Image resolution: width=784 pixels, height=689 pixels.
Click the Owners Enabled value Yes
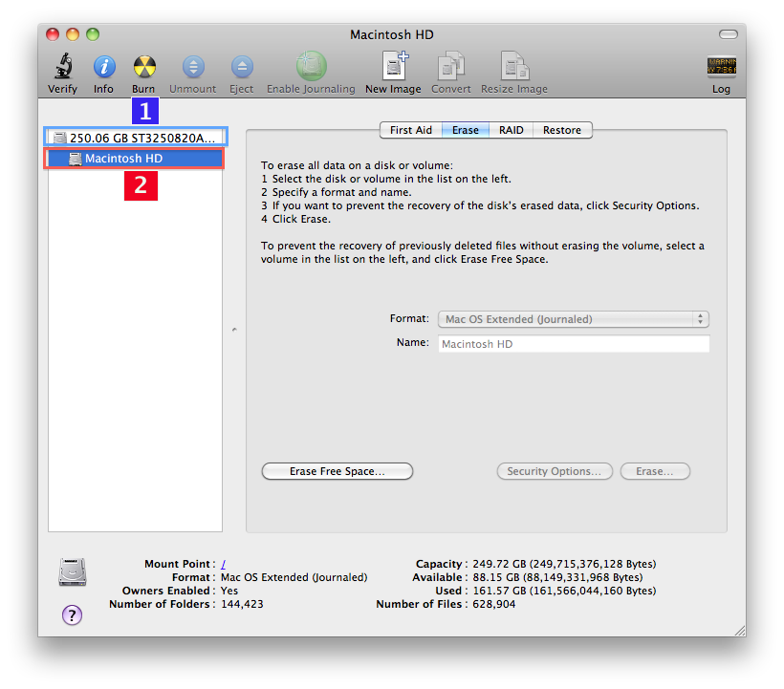point(229,592)
